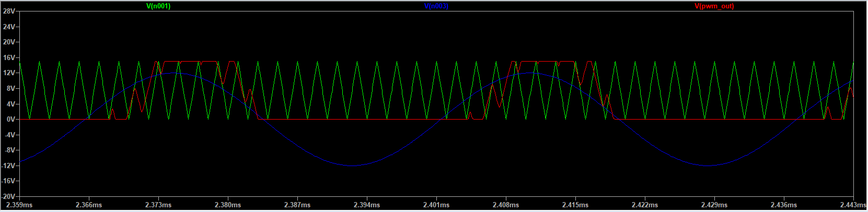Image resolution: width=868 pixels, height=212 pixels.
Task: Click the 2.401ms time axis label
Action: click(436, 205)
